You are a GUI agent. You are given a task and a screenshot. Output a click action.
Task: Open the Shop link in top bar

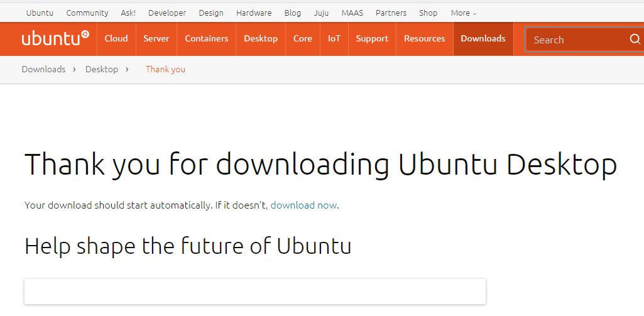pos(428,13)
